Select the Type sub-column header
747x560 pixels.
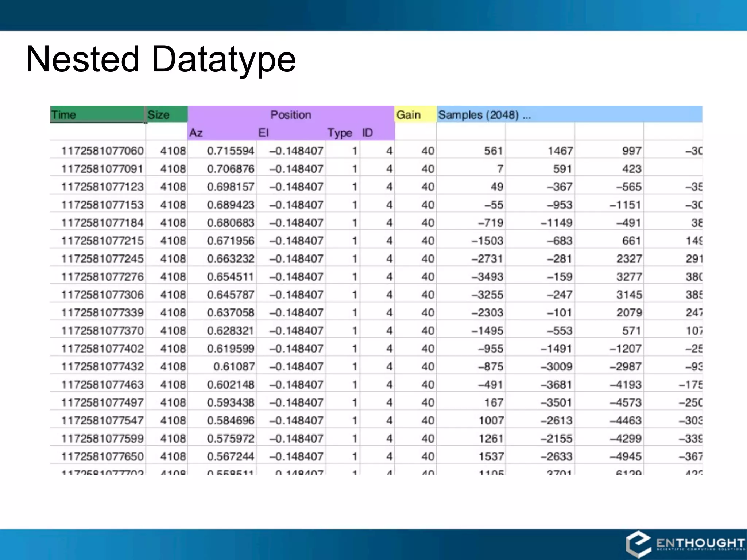click(340, 133)
